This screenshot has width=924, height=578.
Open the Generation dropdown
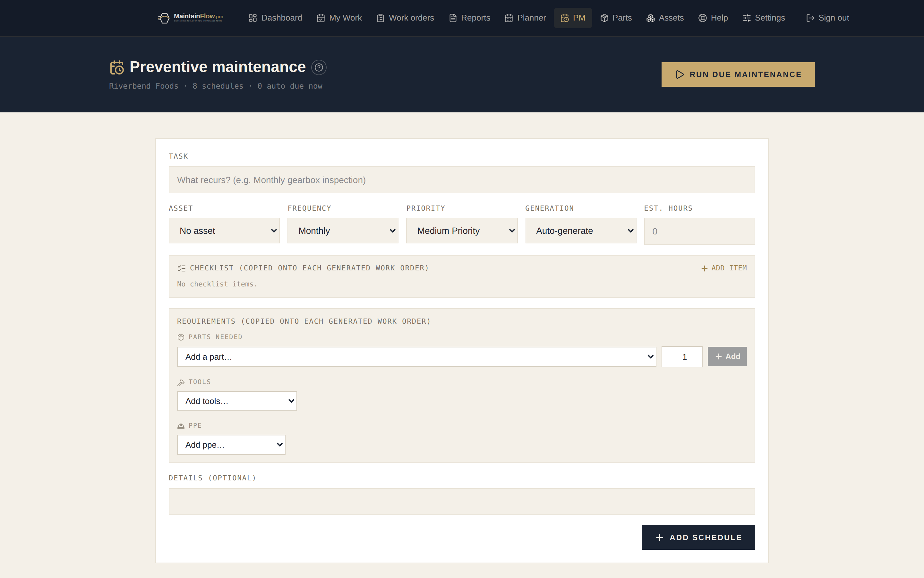[x=580, y=231]
